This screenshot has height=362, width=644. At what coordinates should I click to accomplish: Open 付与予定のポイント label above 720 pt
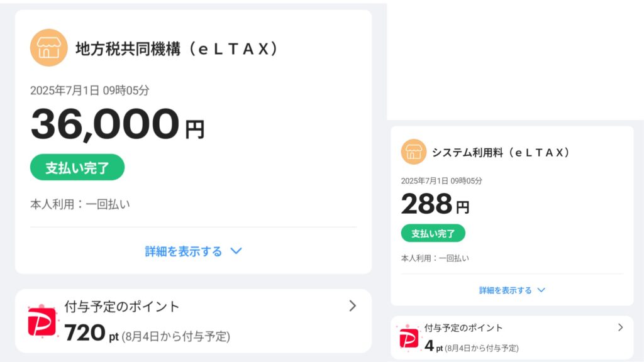pos(122,307)
